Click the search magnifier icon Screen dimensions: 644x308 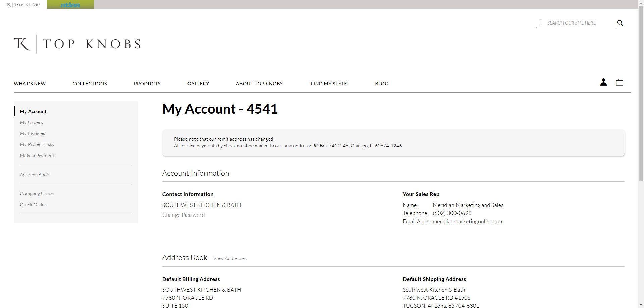(x=620, y=23)
